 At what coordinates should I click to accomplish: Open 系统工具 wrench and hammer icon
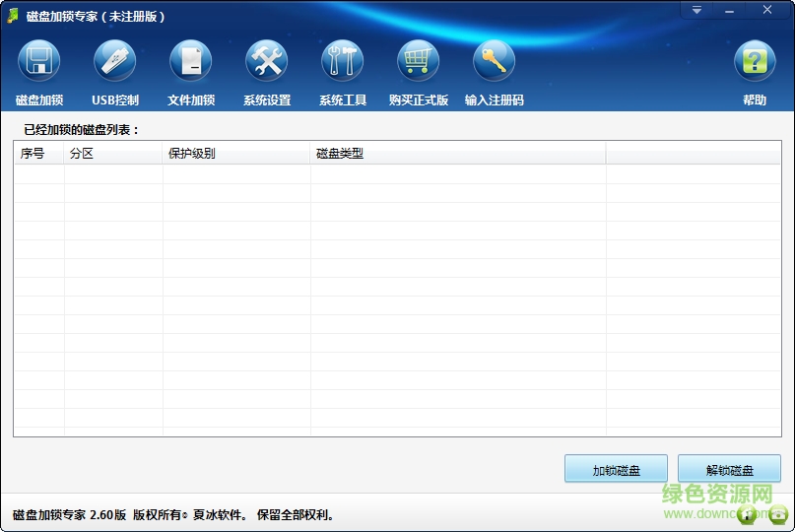click(x=342, y=61)
